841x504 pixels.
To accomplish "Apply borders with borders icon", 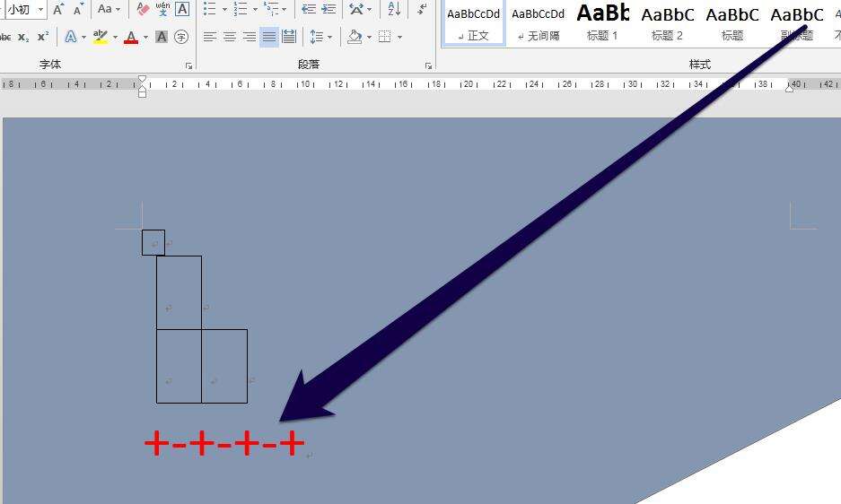I will (384, 37).
